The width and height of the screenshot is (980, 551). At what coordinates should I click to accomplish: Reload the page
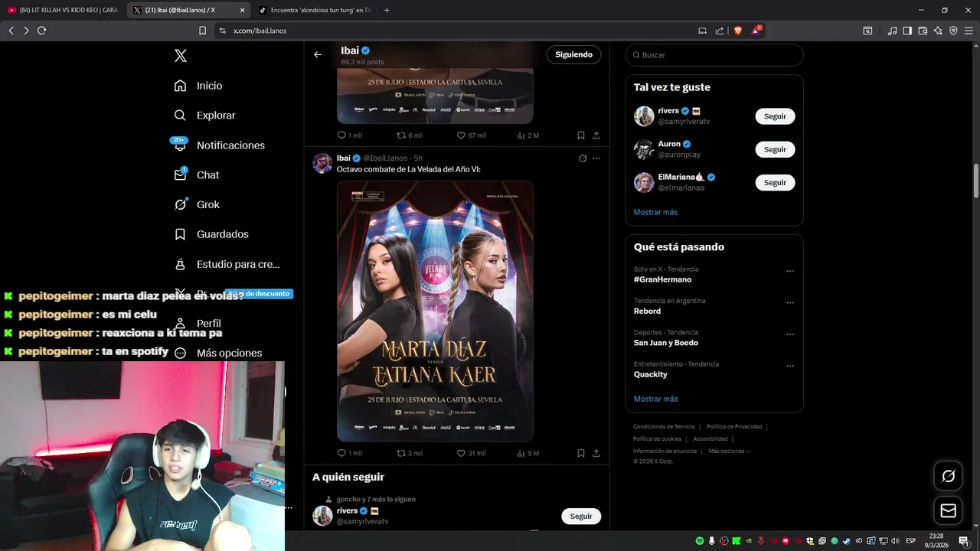[41, 31]
